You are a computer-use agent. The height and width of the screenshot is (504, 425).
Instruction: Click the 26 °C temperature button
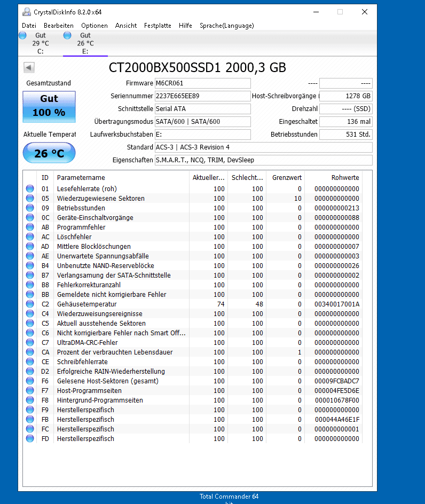click(x=49, y=153)
